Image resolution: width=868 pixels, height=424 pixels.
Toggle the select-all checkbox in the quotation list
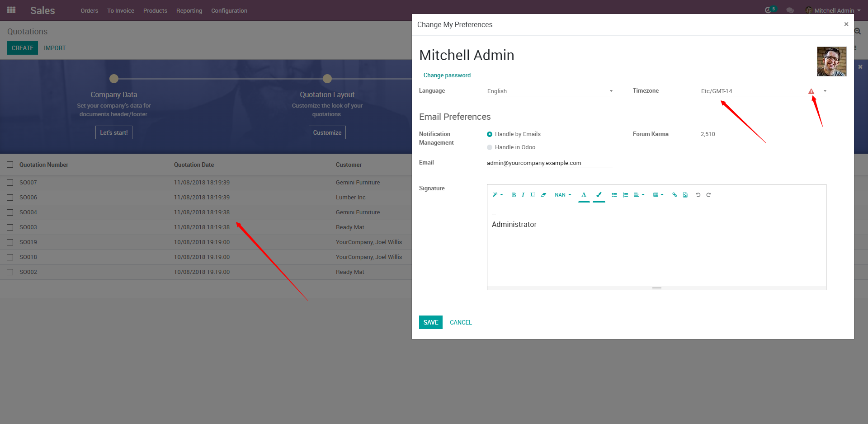[10, 165]
